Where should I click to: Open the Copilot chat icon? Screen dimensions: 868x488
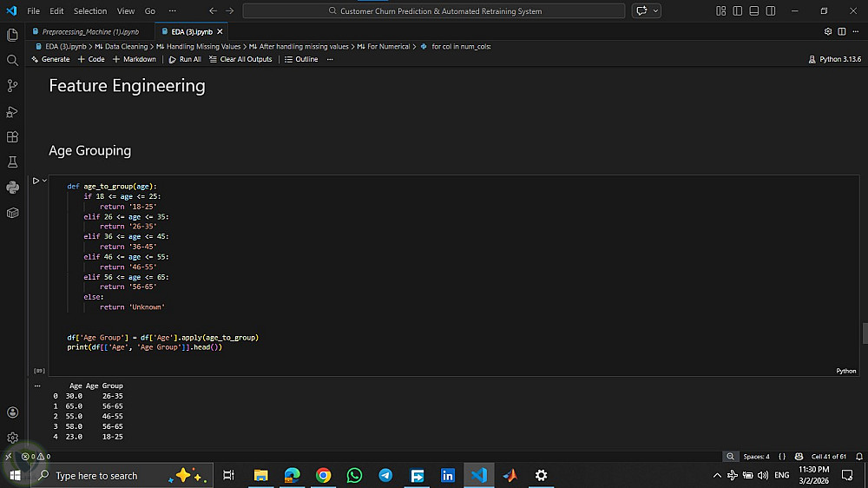point(641,10)
